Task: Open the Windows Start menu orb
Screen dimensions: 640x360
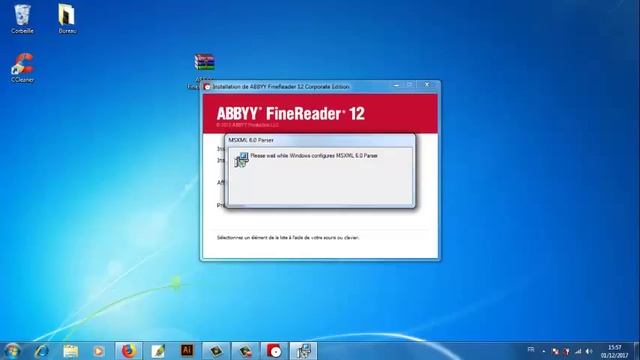Action: [12, 351]
